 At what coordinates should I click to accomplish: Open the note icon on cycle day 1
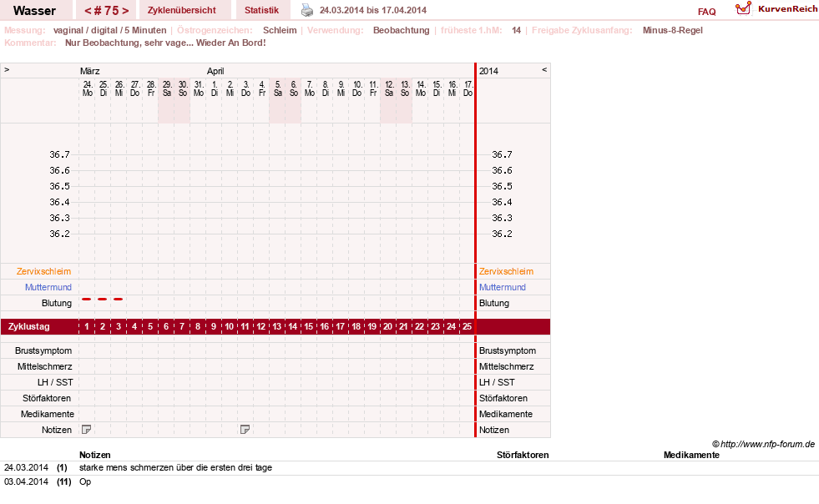coord(87,429)
